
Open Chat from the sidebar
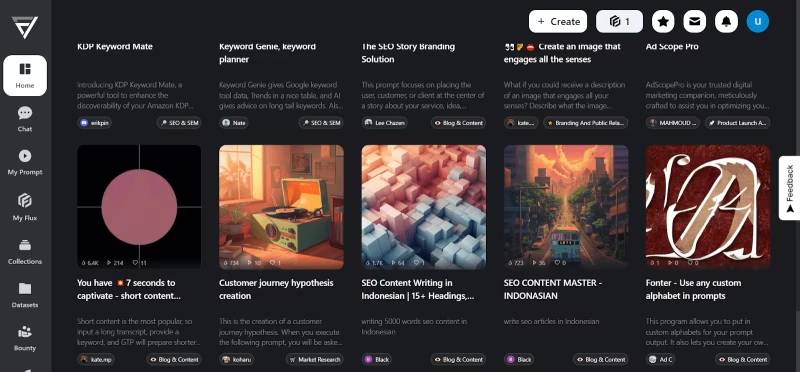25,119
